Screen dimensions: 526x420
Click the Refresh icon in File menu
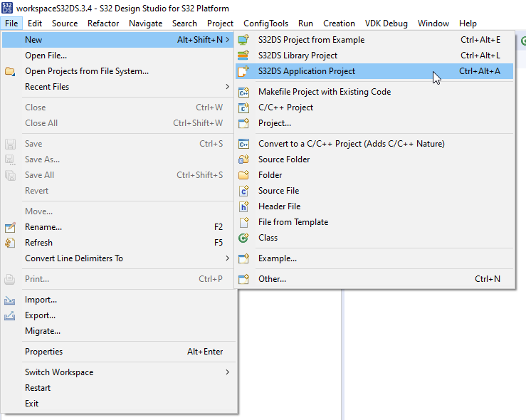click(10, 243)
